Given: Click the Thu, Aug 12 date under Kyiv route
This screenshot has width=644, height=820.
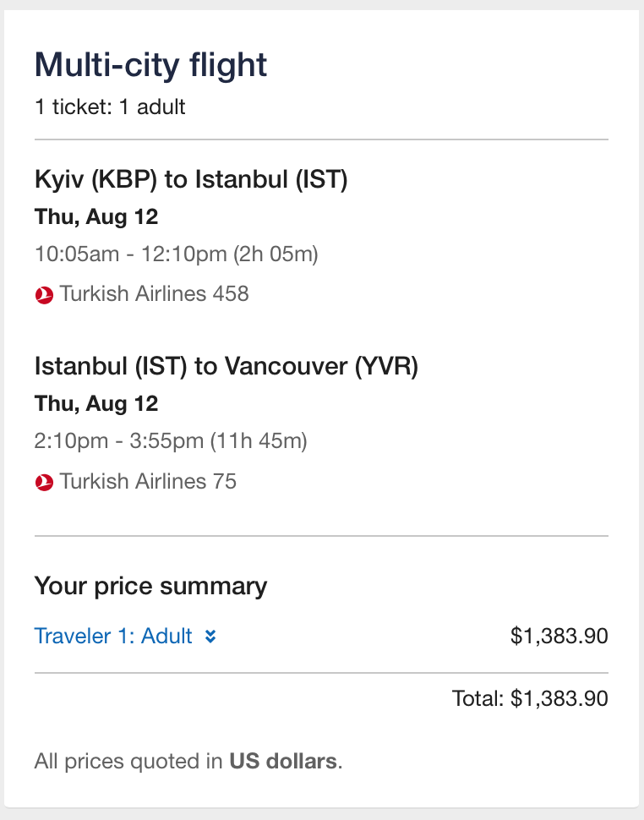Looking at the screenshot, I should pos(96,217).
